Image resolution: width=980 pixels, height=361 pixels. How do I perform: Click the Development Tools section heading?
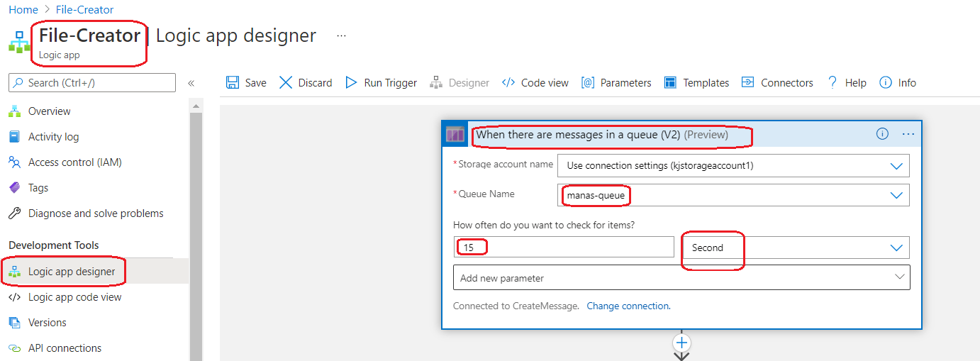click(54, 245)
